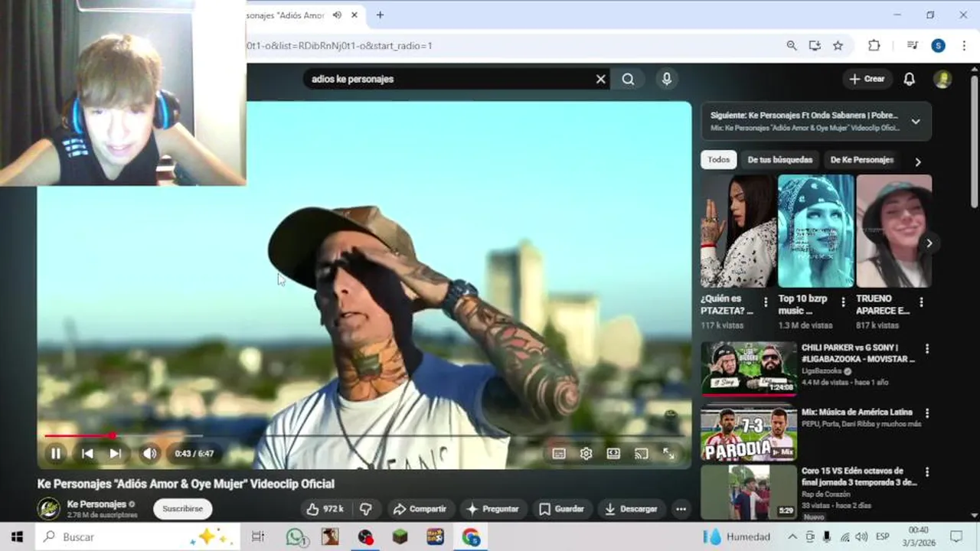Screen dimensions: 980x551
Task: Start voice search with microphone
Action: [667, 79]
